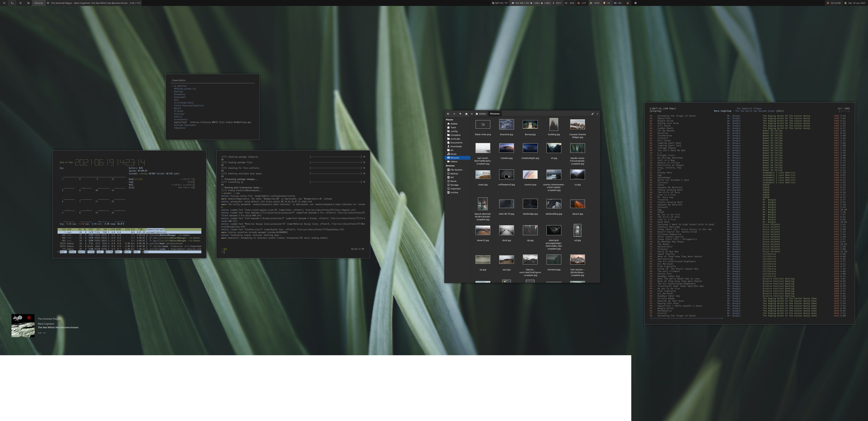Click the album cover art of the desktop music widget
Screen dimensions: 868x421
(23, 326)
